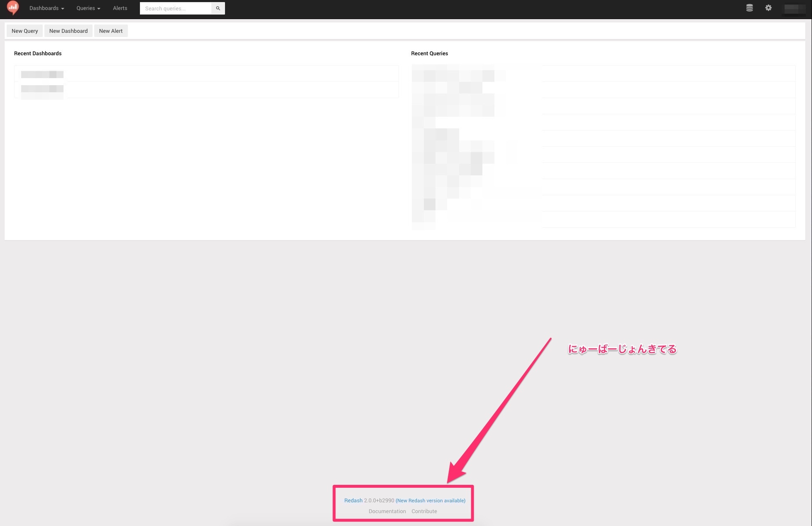812x526 pixels.
Task: Click the Redash footer link
Action: click(x=353, y=500)
